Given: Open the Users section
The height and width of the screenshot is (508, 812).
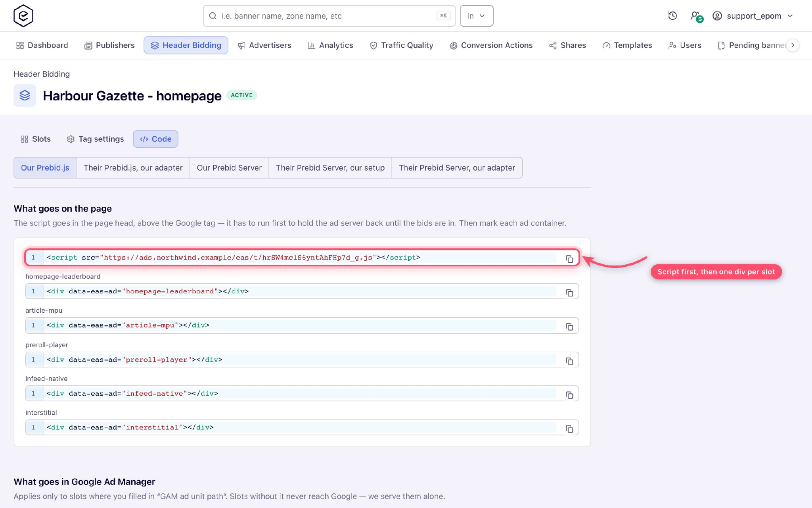Looking at the screenshot, I should [685, 45].
